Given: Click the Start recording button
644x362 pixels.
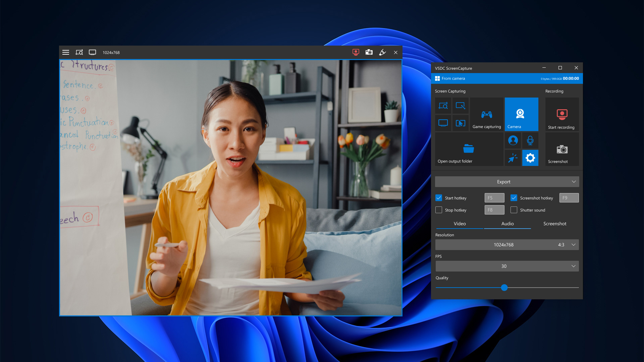Looking at the screenshot, I should (x=562, y=114).
